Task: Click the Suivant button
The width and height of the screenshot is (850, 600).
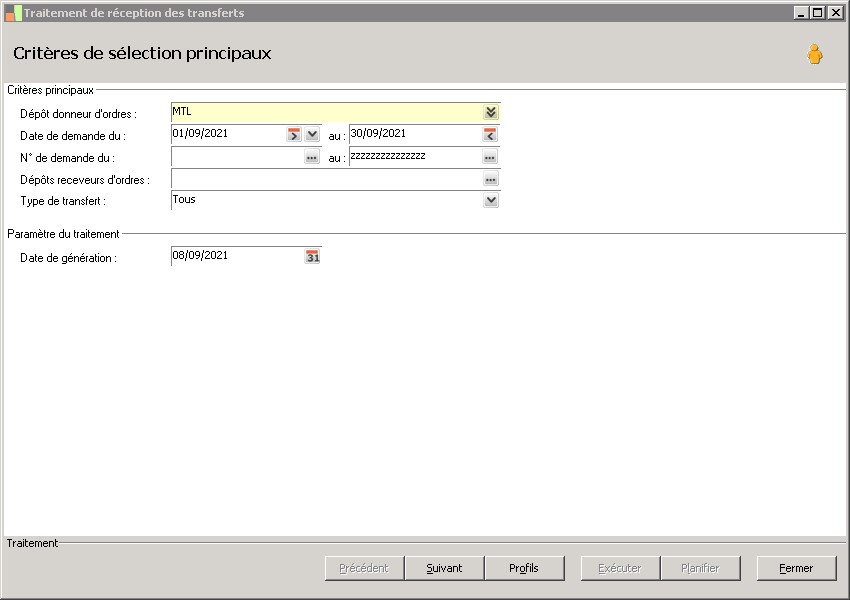Action: point(445,568)
